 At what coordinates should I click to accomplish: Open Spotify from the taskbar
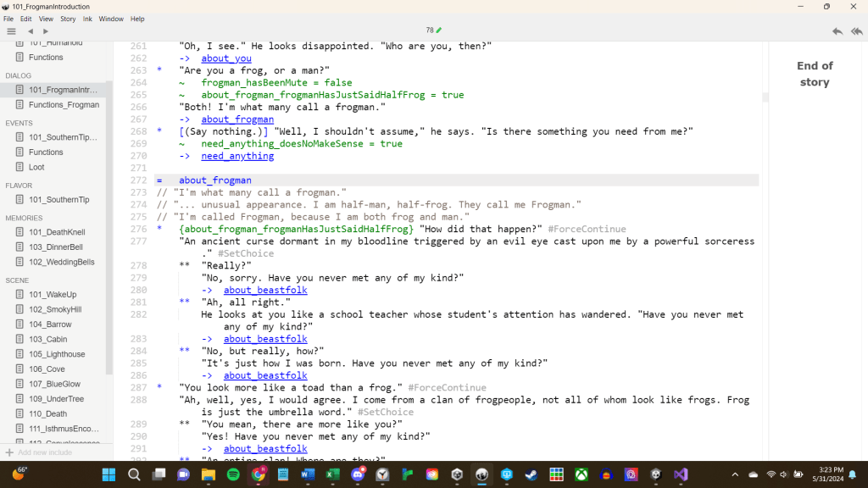[233, 474]
